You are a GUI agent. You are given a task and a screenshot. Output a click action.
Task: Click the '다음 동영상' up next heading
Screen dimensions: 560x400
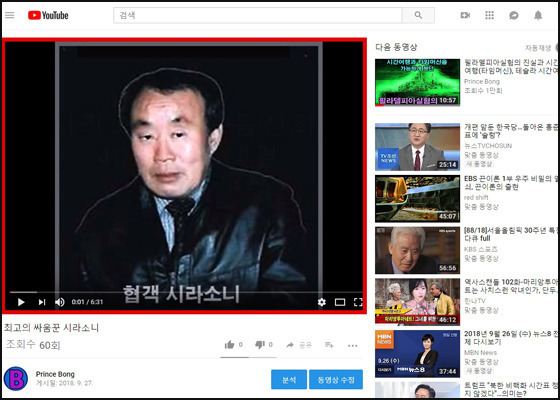[396, 47]
